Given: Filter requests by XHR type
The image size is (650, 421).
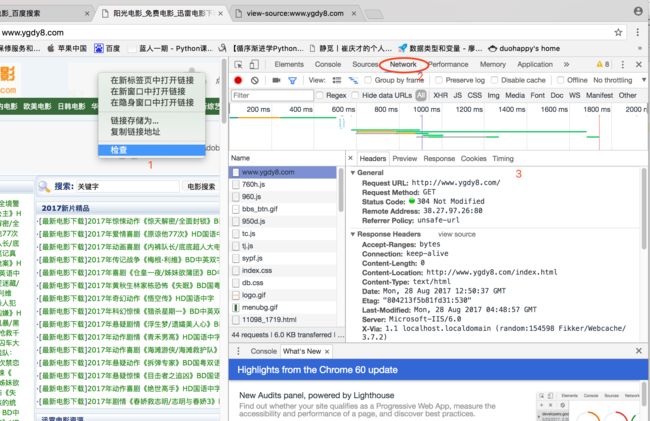Looking at the screenshot, I should tap(440, 95).
